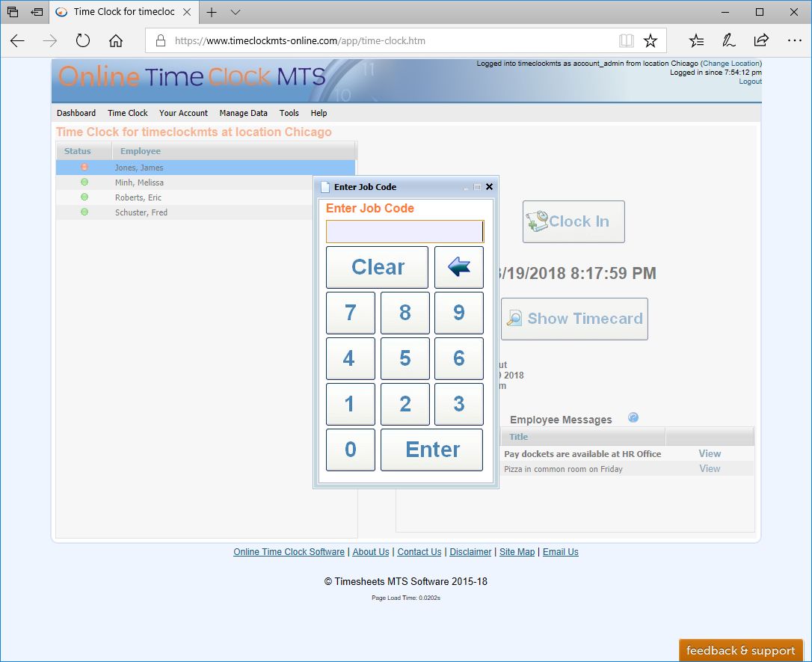Click keypad digit 6
Viewport: 812px width, 662px height.
tap(459, 358)
